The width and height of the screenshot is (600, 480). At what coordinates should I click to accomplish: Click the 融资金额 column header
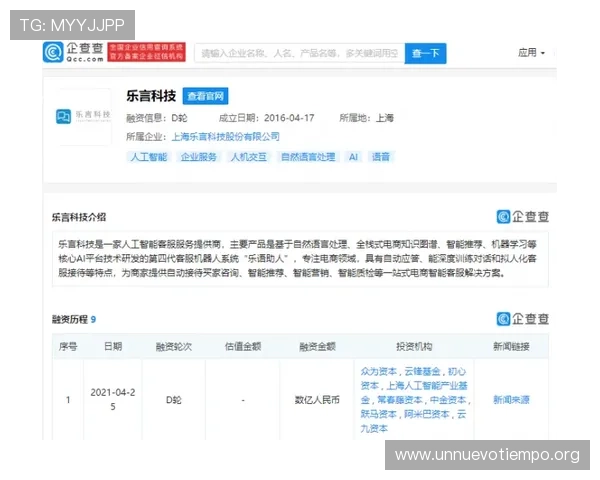317,347
